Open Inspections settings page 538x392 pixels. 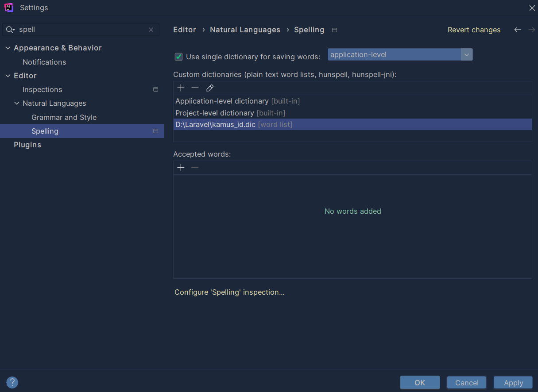pos(43,89)
